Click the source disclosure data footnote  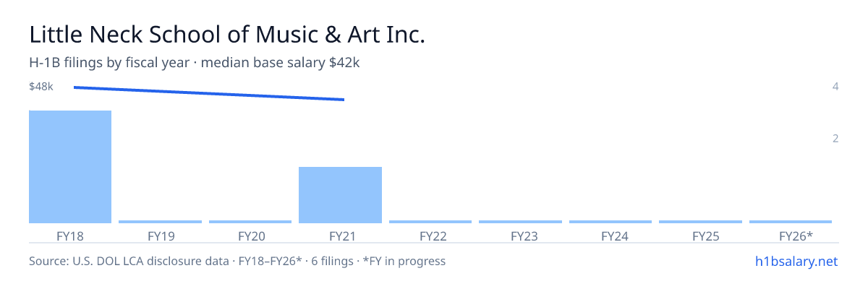[x=237, y=261]
